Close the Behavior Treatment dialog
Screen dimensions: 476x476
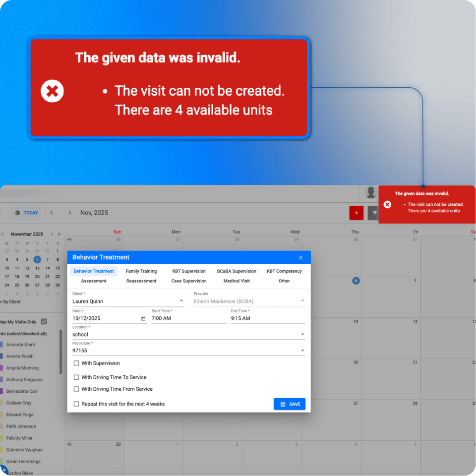coord(300,257)
